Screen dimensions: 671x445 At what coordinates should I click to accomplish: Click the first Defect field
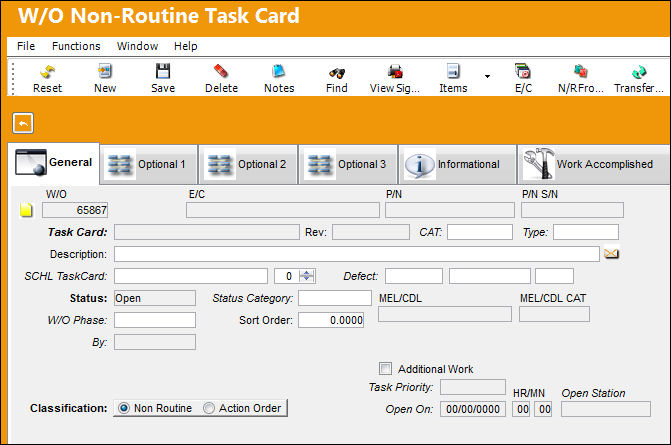pos(414,276)
